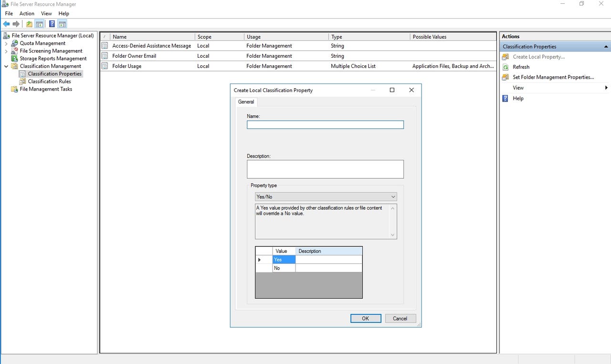Select the No value row in grid

coord(283,268)
